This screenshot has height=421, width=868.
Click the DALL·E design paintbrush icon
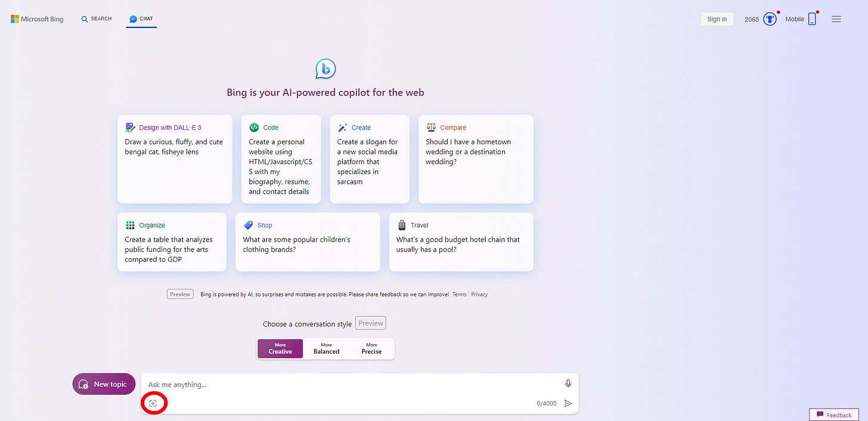131,128
